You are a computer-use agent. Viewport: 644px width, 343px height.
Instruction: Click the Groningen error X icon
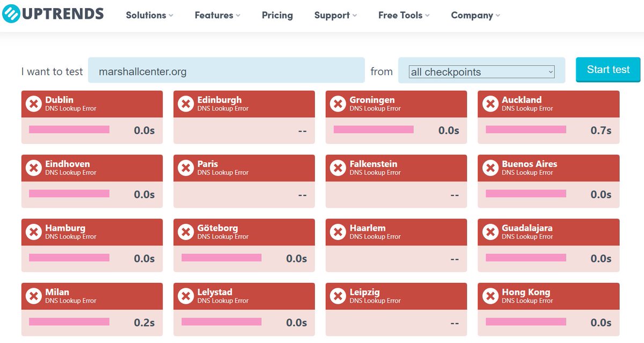pos(338,104)
